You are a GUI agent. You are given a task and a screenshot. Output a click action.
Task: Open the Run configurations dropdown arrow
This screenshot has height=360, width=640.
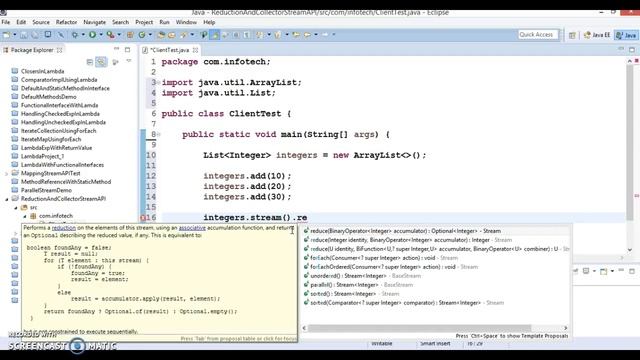(101, 35)
